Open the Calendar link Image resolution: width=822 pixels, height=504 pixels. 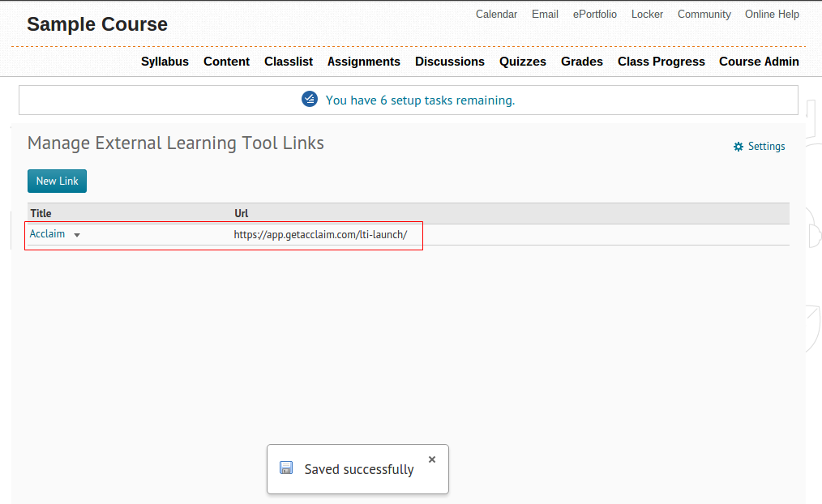pos(496,14)
